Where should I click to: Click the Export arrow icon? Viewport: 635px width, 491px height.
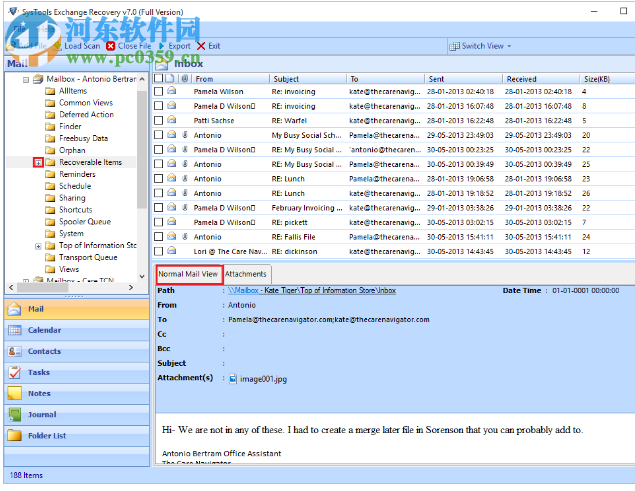pyautogui.click(x=162, y=46)
